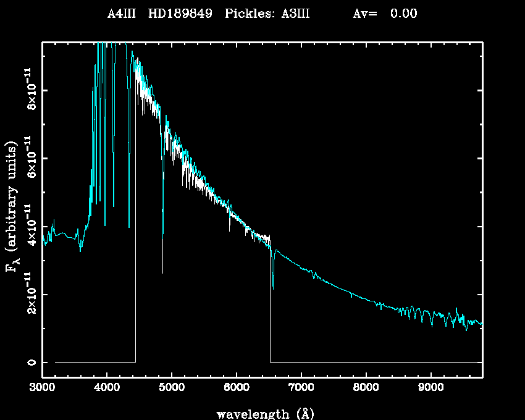Screen dimensions: 525x420
Task: Click the 4×10⁻¹¹ y-axis tick label
Action: tap(29, 226)
